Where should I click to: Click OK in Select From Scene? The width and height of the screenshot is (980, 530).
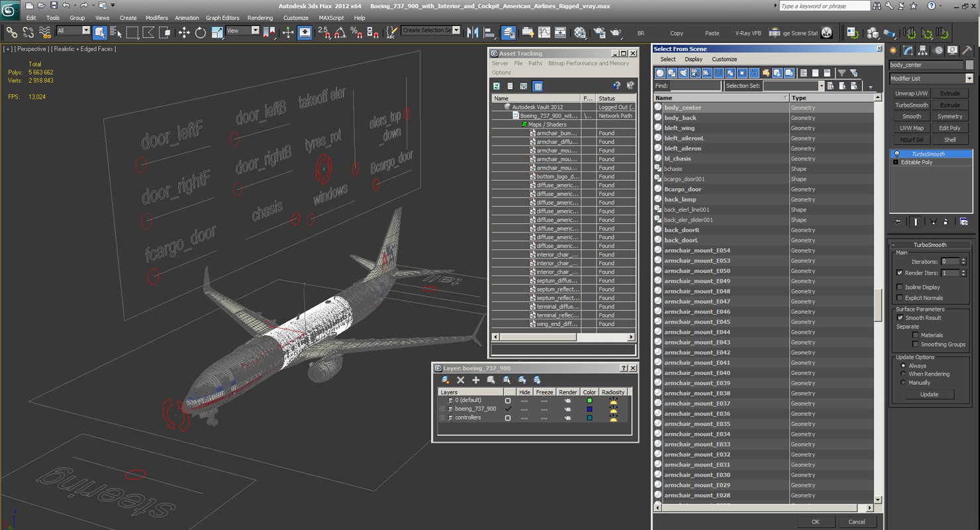[x=816, y=521]
